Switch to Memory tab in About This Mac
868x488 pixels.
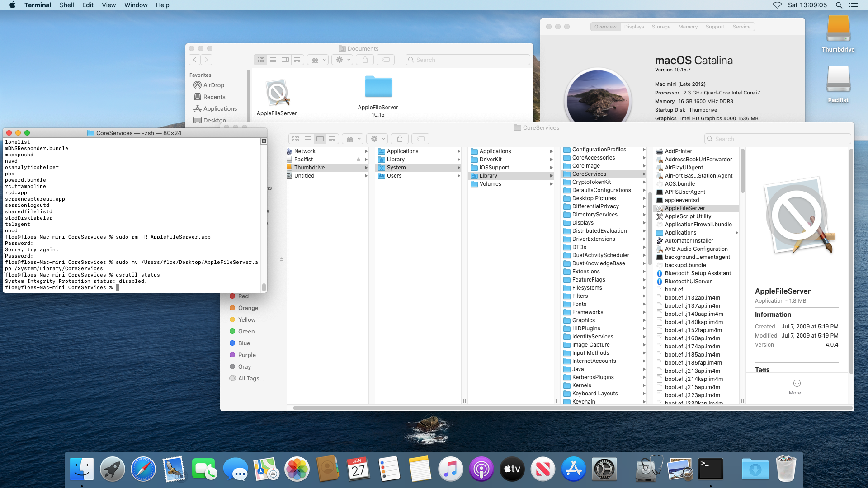pyautogui.click(x=688, y=27)
